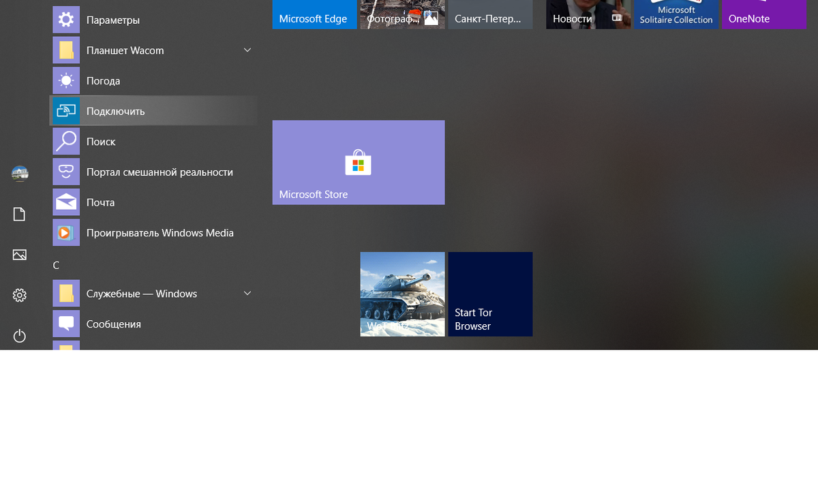
Task: Open Settings gear in the left rail
Action: tap(20, 295)
